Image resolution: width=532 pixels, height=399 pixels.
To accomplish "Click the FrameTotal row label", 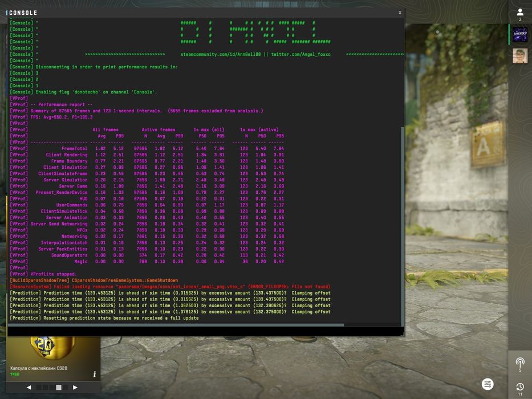I will pyautogui.click(x=74, y=149).
